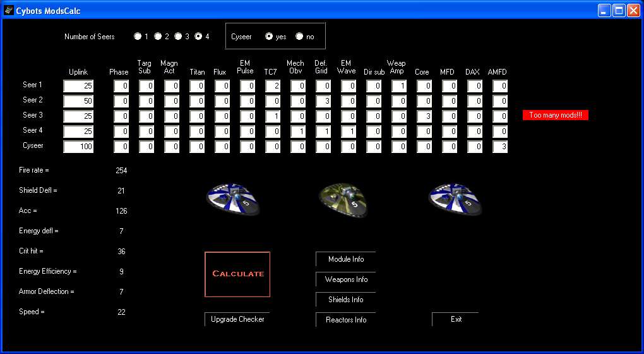Click the Cybots ModsCalc title bar icon

point(8,11)
